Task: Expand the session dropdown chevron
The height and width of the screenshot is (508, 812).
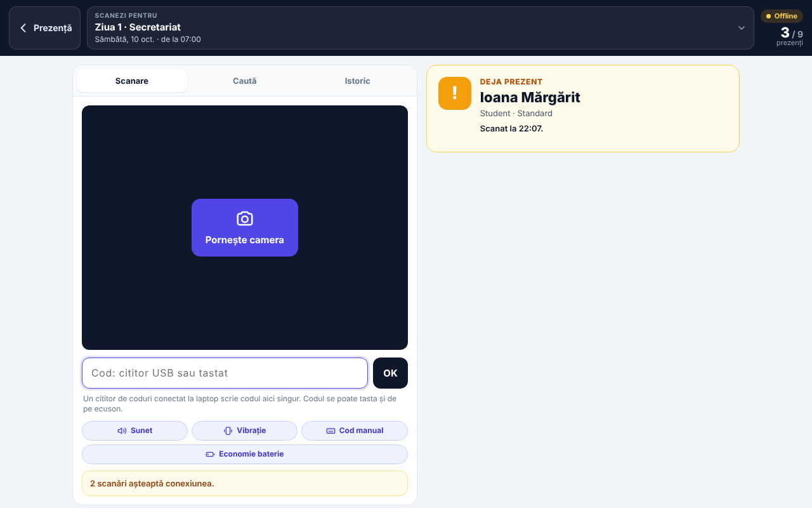Action: point(741,28)
